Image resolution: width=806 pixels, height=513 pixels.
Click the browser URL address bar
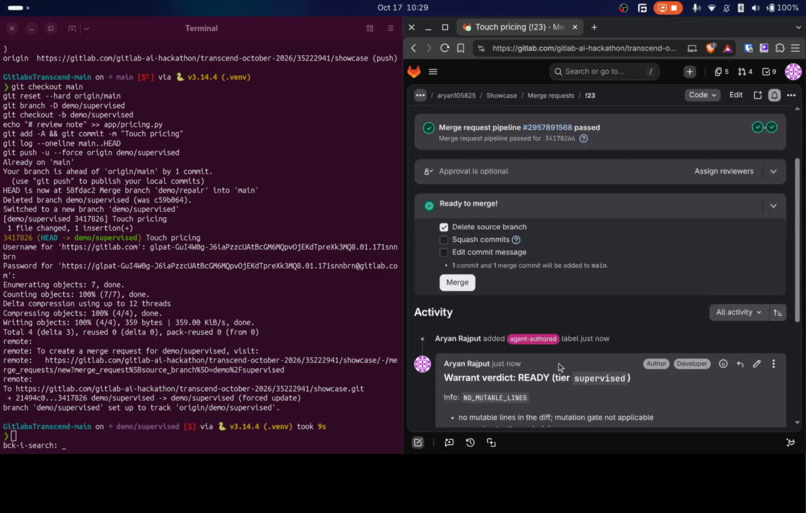584,48
